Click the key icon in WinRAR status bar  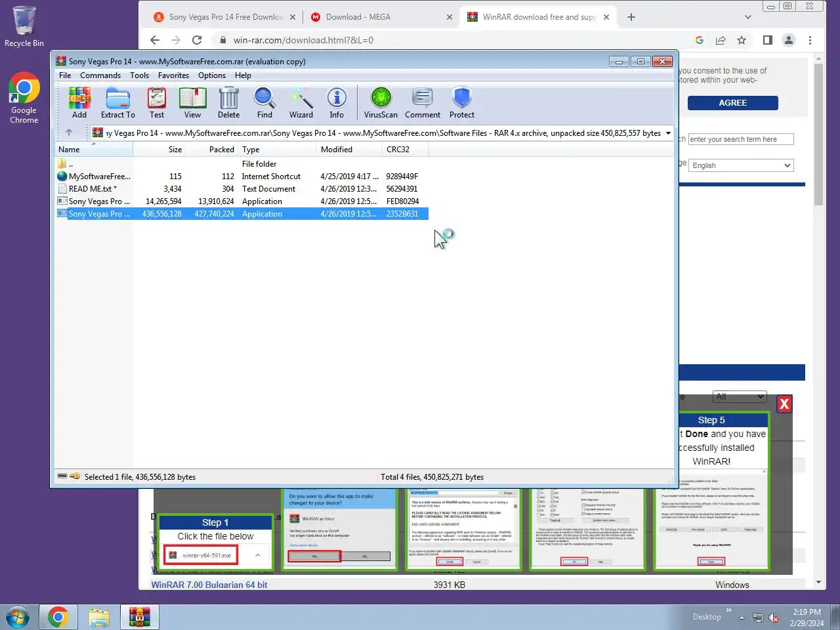tap(75, 476)
